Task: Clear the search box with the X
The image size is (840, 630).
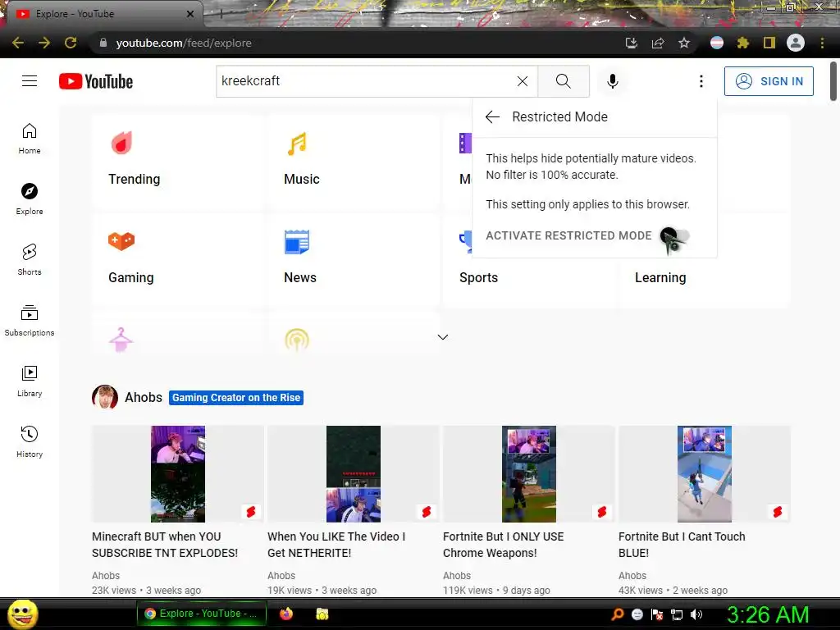Action: pos(523,81)
